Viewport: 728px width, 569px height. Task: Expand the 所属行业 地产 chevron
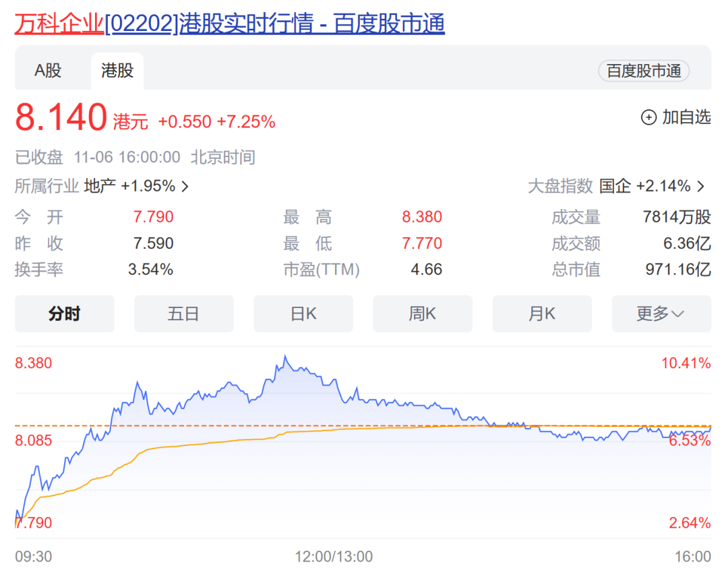[x=185, y=187]
